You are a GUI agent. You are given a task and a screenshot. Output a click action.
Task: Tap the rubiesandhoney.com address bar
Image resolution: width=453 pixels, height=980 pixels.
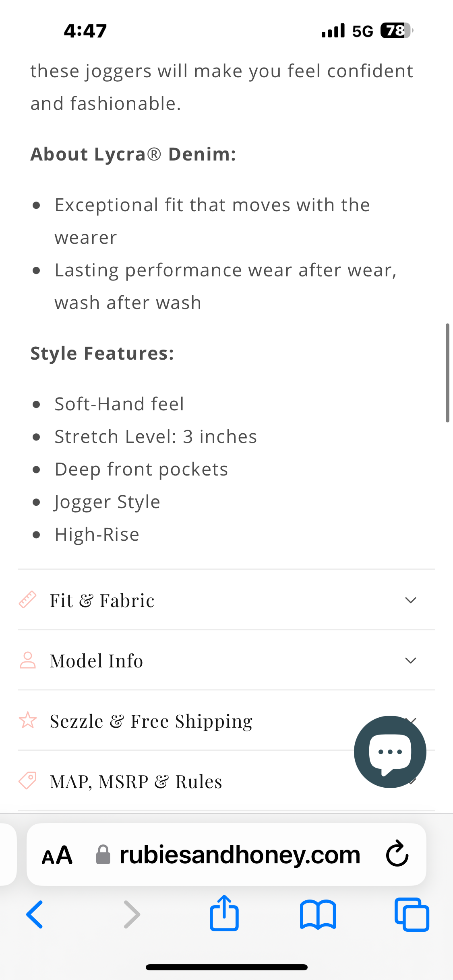240,855
